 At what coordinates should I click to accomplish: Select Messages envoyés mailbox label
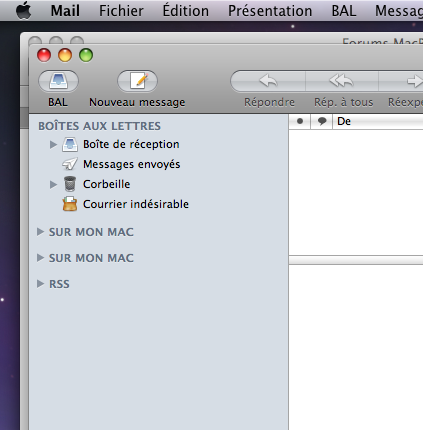pyautogui.click(x=131, y=164)
